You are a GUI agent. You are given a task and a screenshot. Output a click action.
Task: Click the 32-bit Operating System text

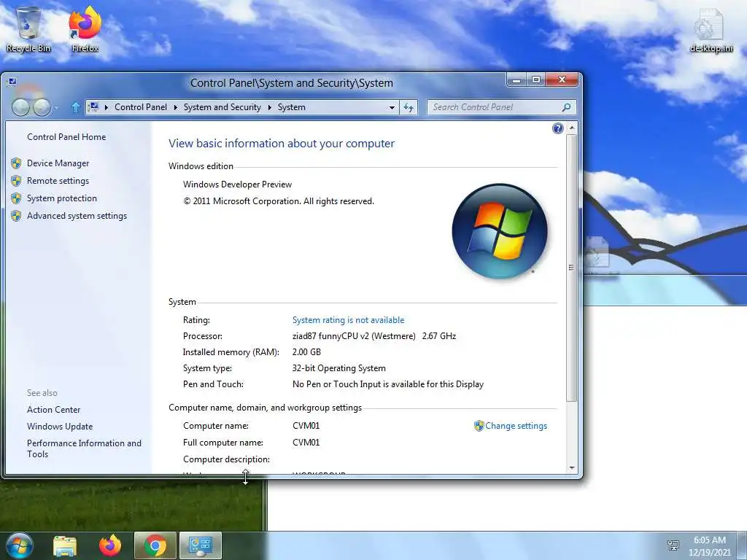tap(338, 368)
